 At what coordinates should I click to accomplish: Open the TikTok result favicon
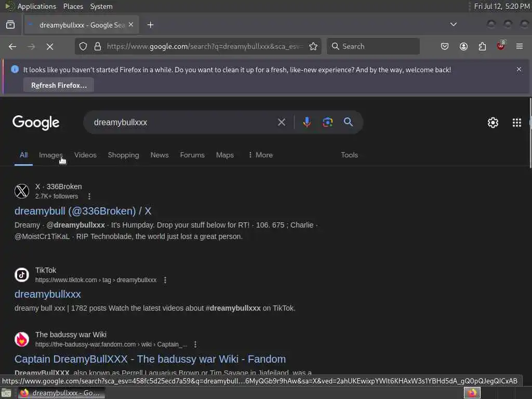click(22, 275)
